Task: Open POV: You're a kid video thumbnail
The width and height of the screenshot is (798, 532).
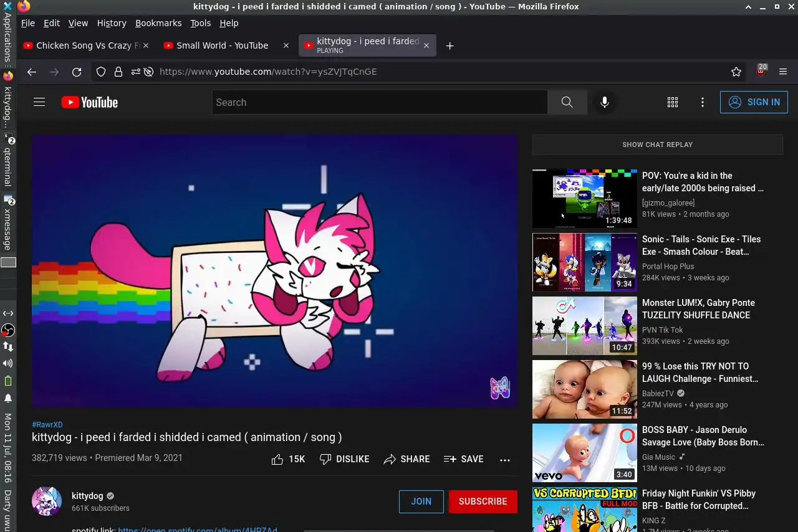Action: [x=585, y=199]
